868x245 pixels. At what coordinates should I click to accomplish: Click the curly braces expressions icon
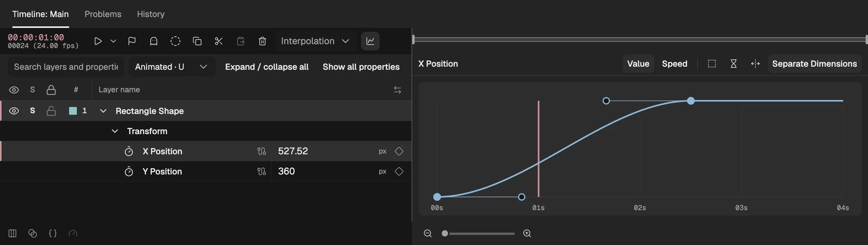coord(53,233)
